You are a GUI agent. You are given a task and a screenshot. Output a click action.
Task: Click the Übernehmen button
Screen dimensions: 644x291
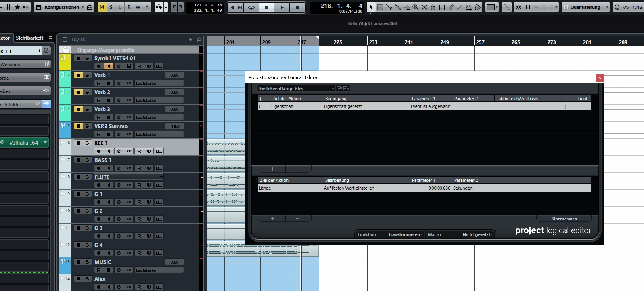[x=565, y=219]
